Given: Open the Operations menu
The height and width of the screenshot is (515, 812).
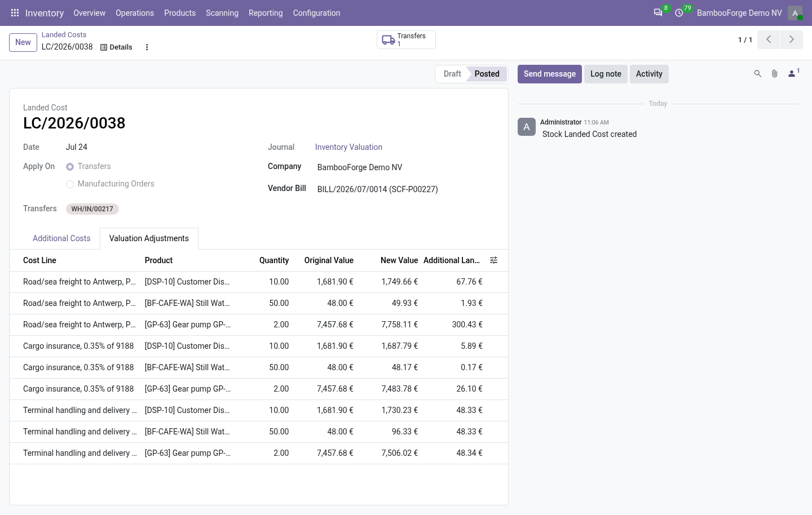Looking at the screenshot, I should (x=135, y=13).
